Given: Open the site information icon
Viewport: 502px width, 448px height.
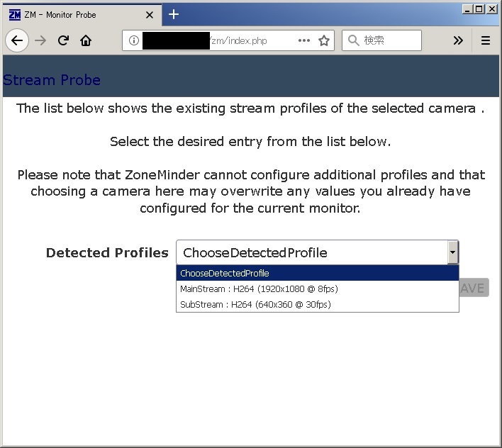Looking at the screenshot, I should point(134,40).
